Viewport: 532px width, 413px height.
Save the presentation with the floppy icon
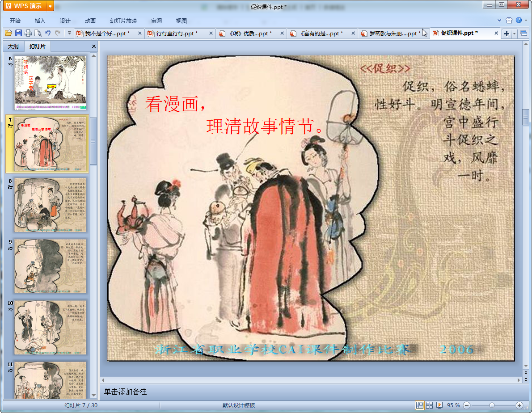tap(18, 33)
